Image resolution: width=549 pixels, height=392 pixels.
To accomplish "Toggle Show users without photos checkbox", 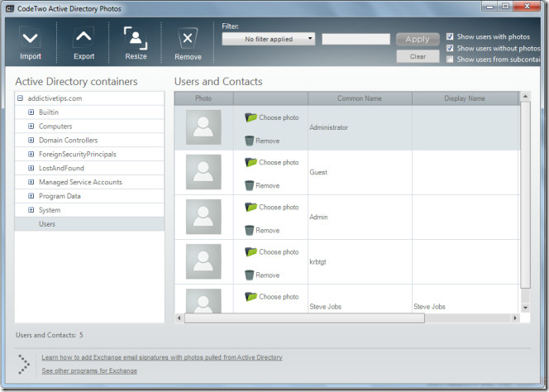I will [x=450, y=48].
